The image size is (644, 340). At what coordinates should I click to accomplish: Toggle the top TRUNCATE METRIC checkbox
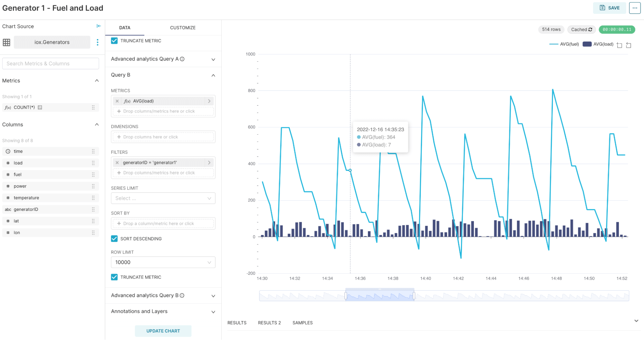[114, 41]
